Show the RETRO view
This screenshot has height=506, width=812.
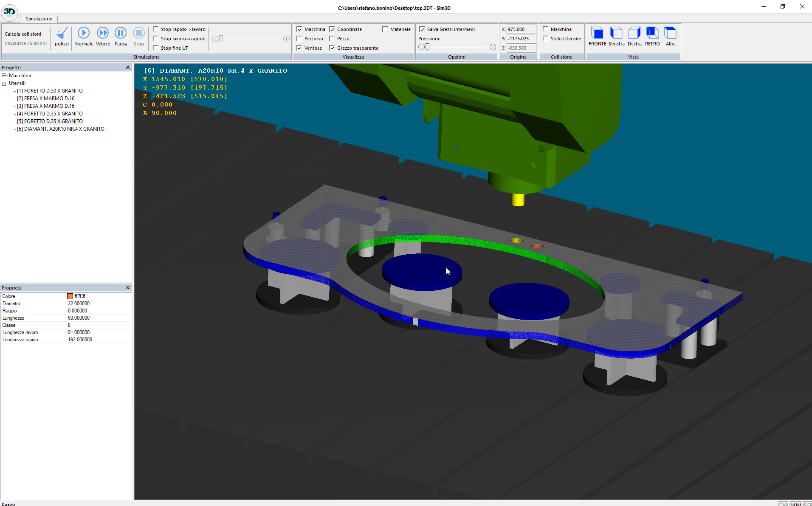[x=652, y=33]
